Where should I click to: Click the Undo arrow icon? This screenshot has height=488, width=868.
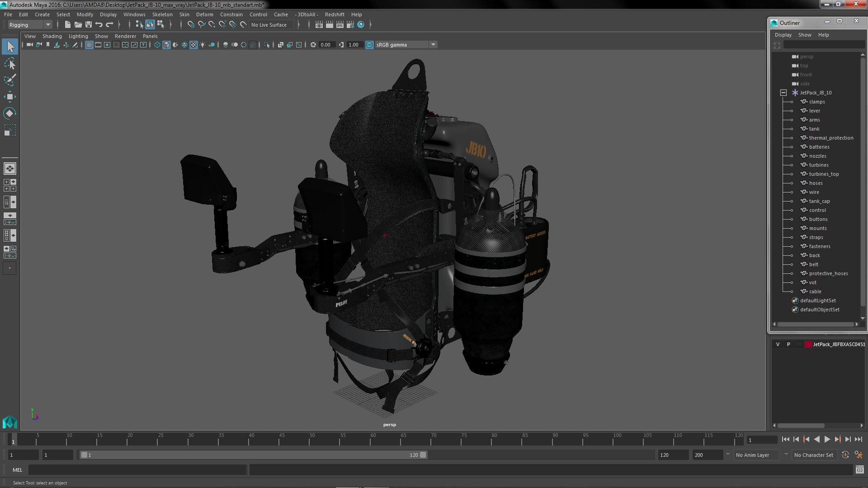click(x=99, y=25)
